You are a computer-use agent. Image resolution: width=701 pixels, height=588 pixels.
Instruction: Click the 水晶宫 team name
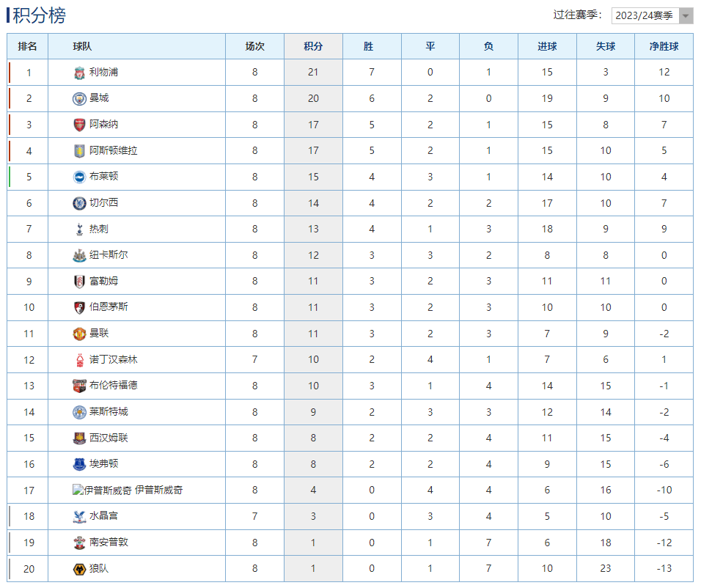pyautogui.click(x=103, y=516)
